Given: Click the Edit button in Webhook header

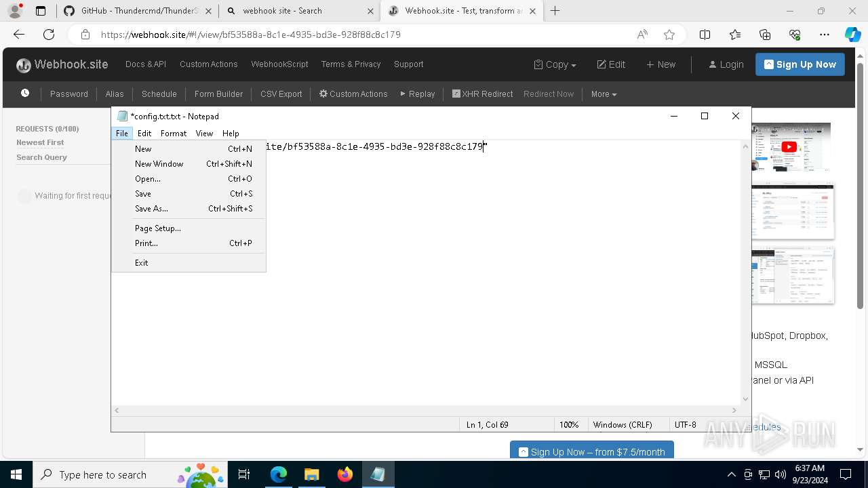Looking at the screenshot, I should coord(611,64).
